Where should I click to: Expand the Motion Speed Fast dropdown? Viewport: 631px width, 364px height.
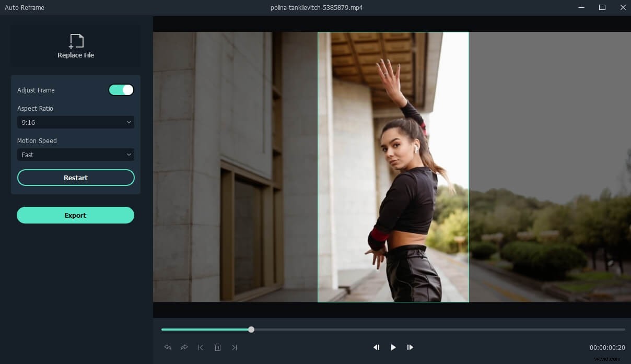click(76, 155)
